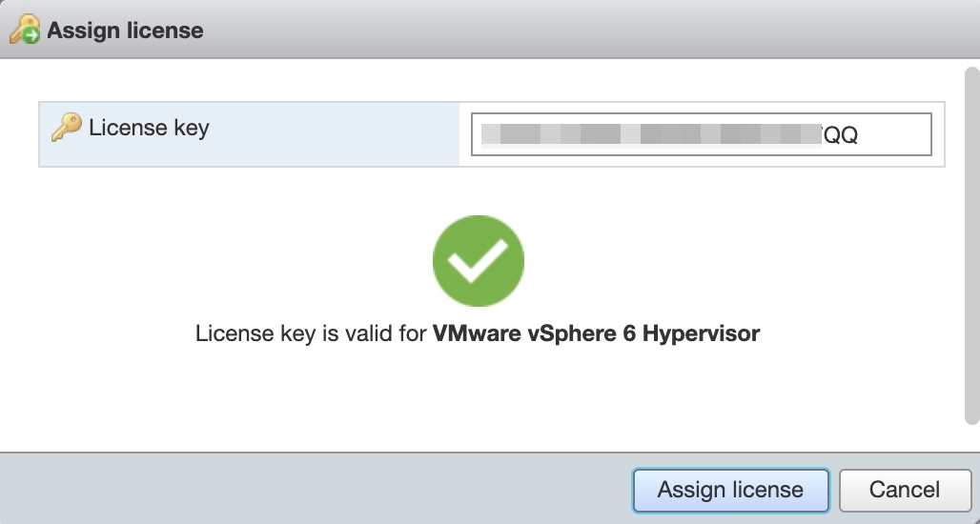Click the green checkmark validation icon
The width and height of the screenshot is (980, 524).
pyautogui.click(x=478, y=260)
